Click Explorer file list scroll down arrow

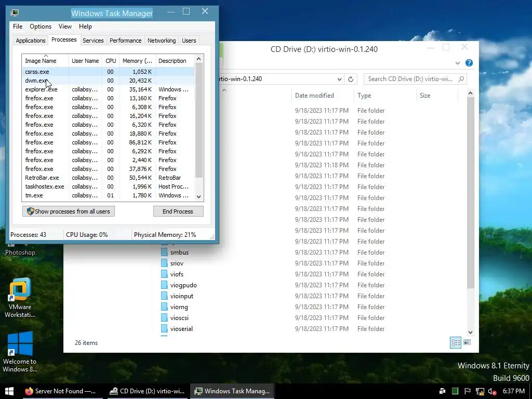(x=470, y=332)
